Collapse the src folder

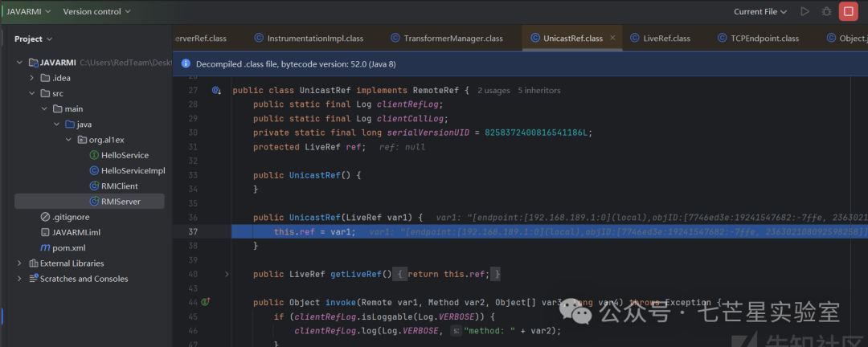32,93
